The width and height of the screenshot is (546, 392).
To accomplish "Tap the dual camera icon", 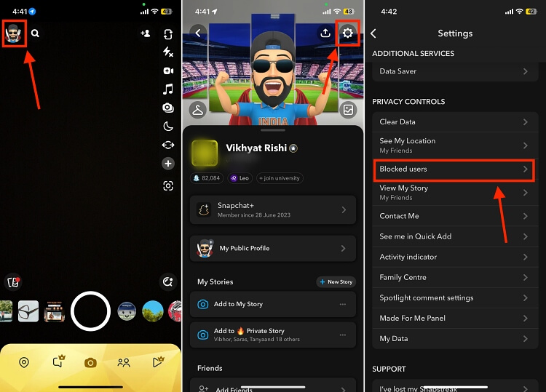I will [168, 108].
